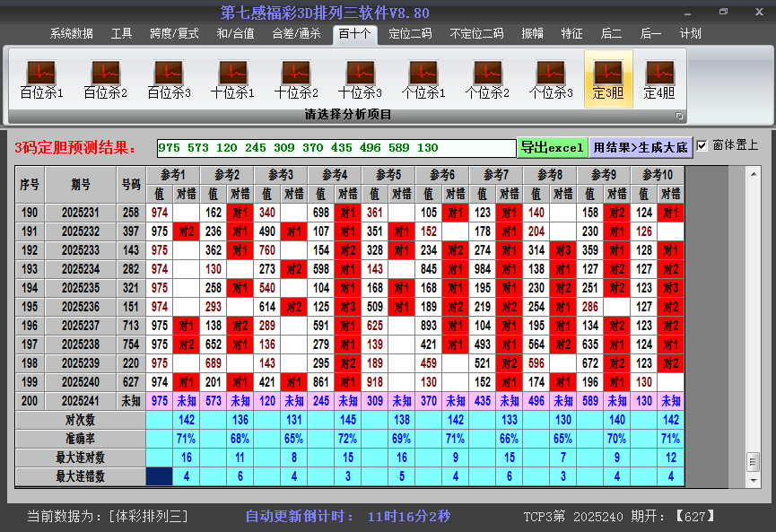Expand the ribbon group dialog launcher

[x=679, y=116]
